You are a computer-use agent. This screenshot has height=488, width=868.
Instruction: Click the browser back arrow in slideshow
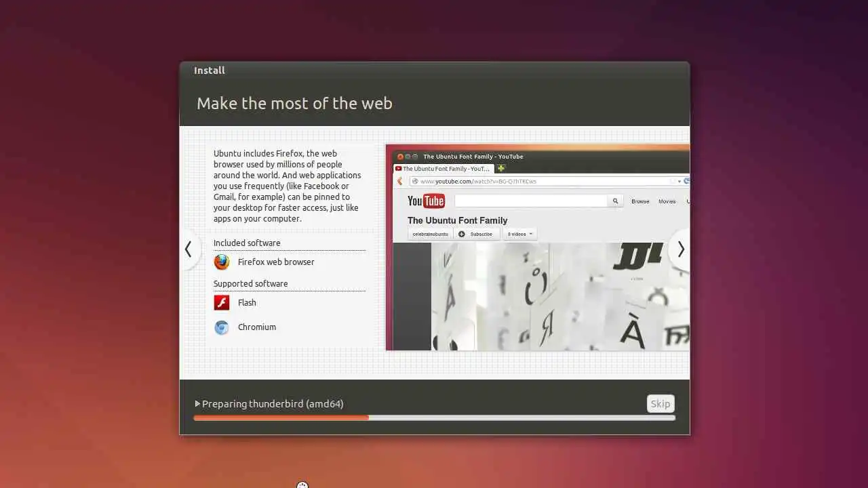399,181
